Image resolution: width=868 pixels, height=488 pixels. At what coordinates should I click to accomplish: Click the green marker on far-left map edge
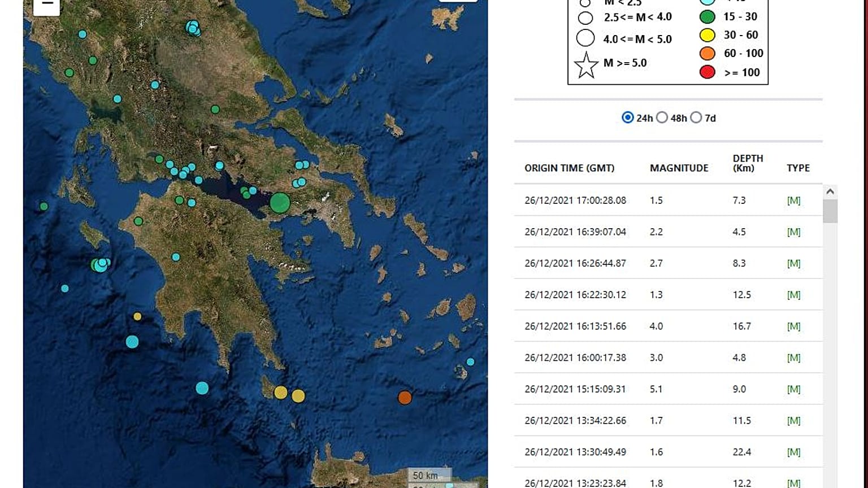[x=44, y=207]
